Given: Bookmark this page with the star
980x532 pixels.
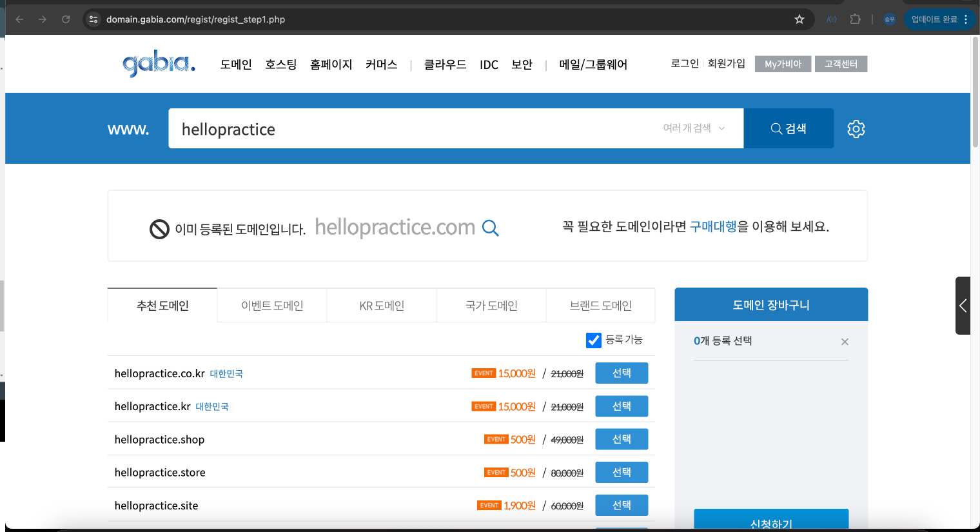Looking at the screenshot, I should point(799,19).
